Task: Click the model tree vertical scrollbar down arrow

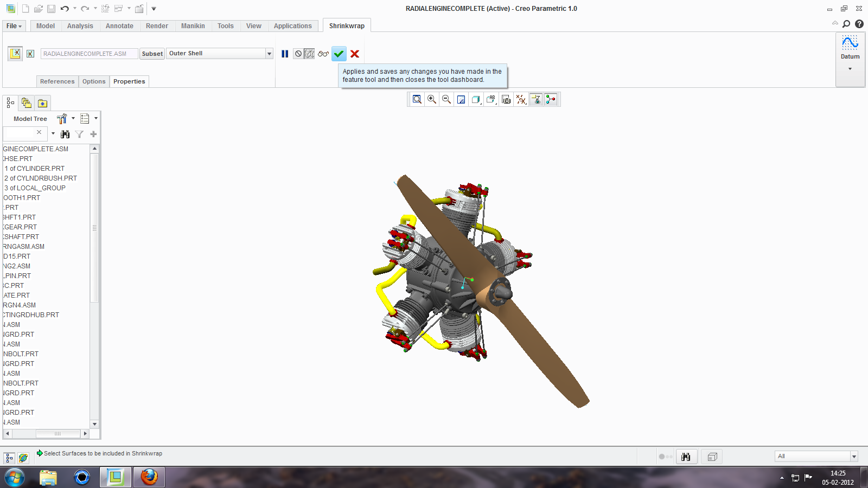Action: [x=95, y=424]
